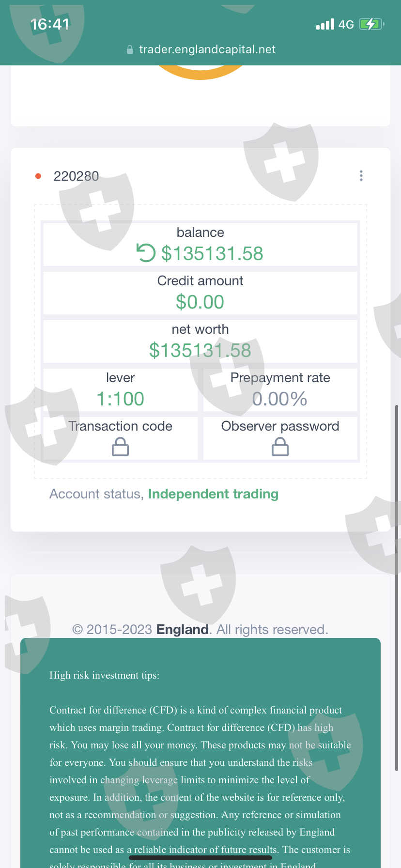This screenshot has height=868, width=401.
Task: Tap the lever 1:100 value
Action: pyautogui.click(x=120, y=399)
